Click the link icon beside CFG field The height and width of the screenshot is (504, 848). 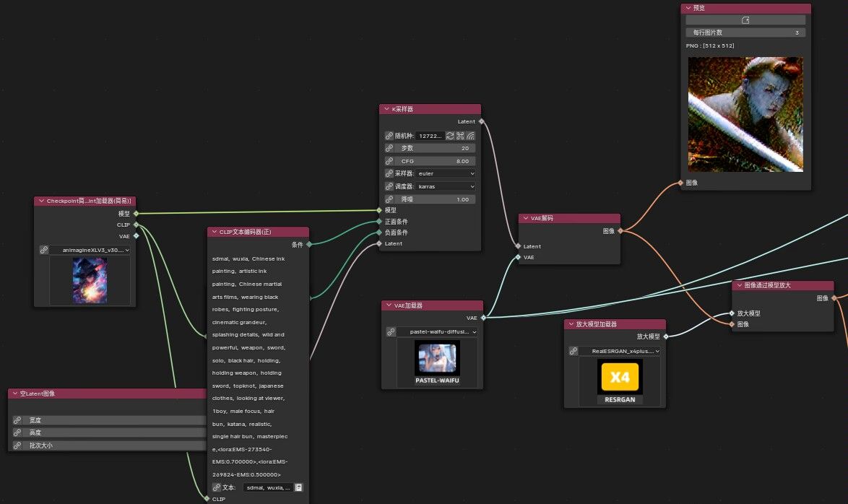389,161
